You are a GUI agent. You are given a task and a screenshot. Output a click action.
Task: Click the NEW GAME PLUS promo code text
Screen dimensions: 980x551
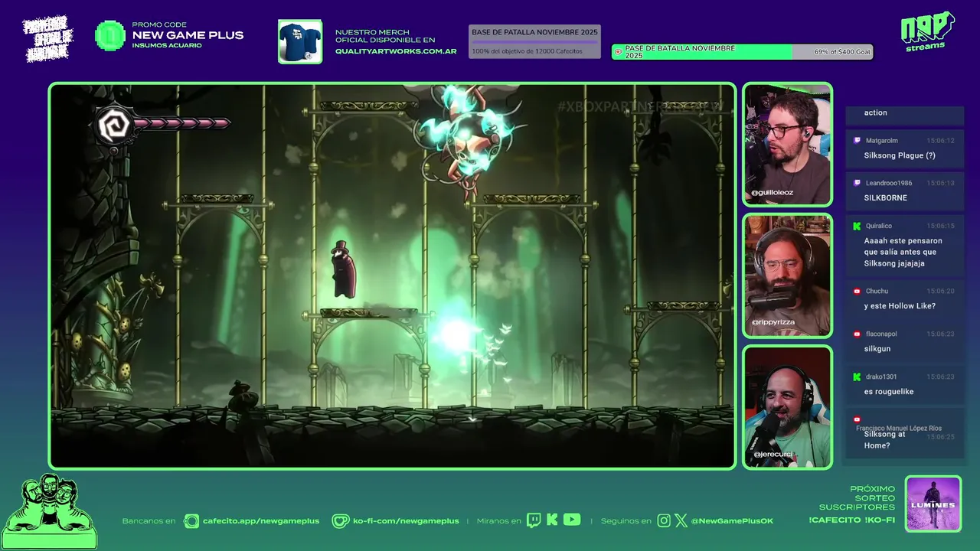(188, 35)
